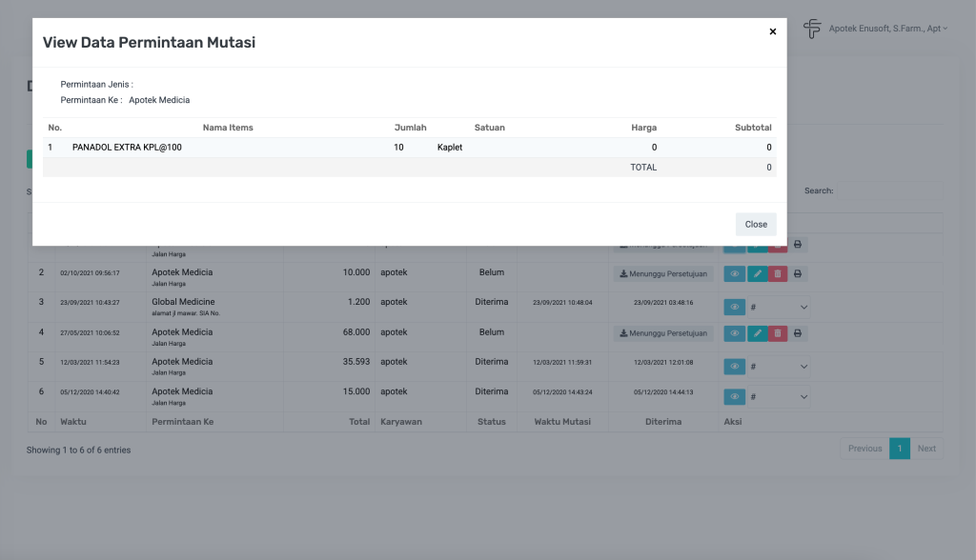
Task: Print row 4 using the printer icon
Action: [x=799, y=333]
